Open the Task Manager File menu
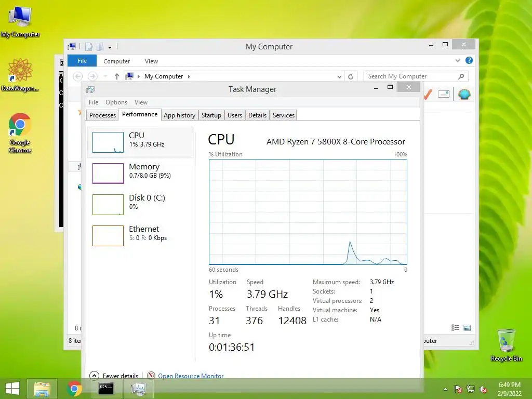 point(94,102)
